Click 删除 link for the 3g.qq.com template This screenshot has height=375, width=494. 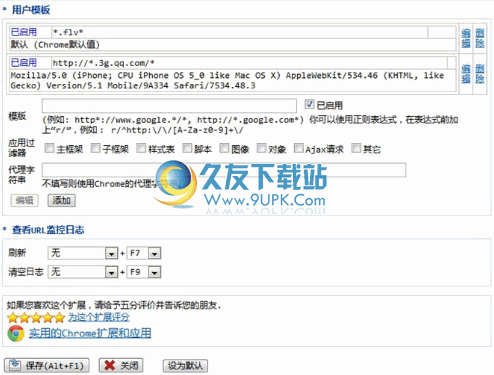coord(480,74)
